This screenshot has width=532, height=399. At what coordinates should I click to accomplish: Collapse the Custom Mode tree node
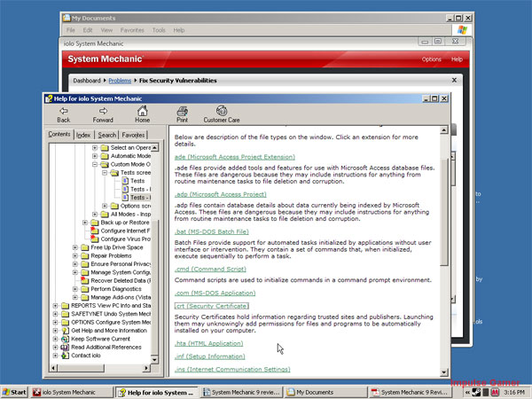[x=94, y=164]
